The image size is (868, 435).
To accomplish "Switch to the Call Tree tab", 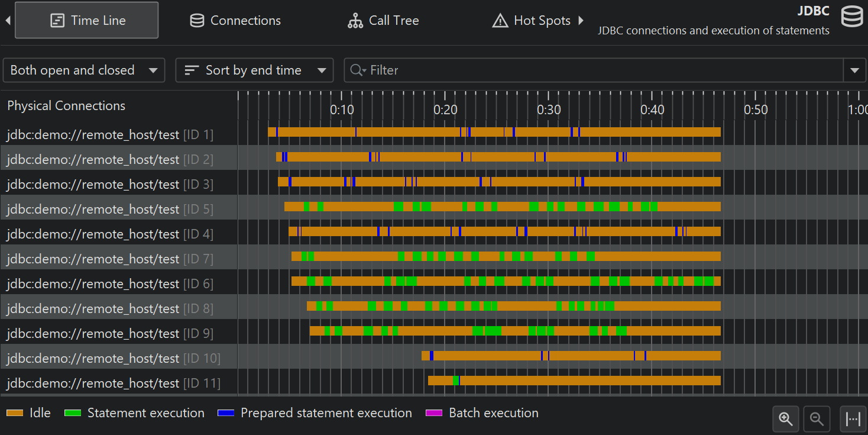I will (383, 21).
